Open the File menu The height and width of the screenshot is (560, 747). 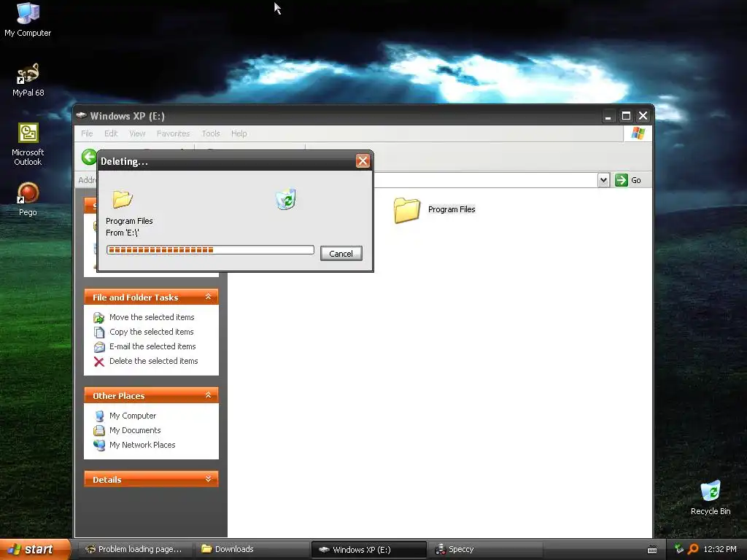tap(87, 133)
